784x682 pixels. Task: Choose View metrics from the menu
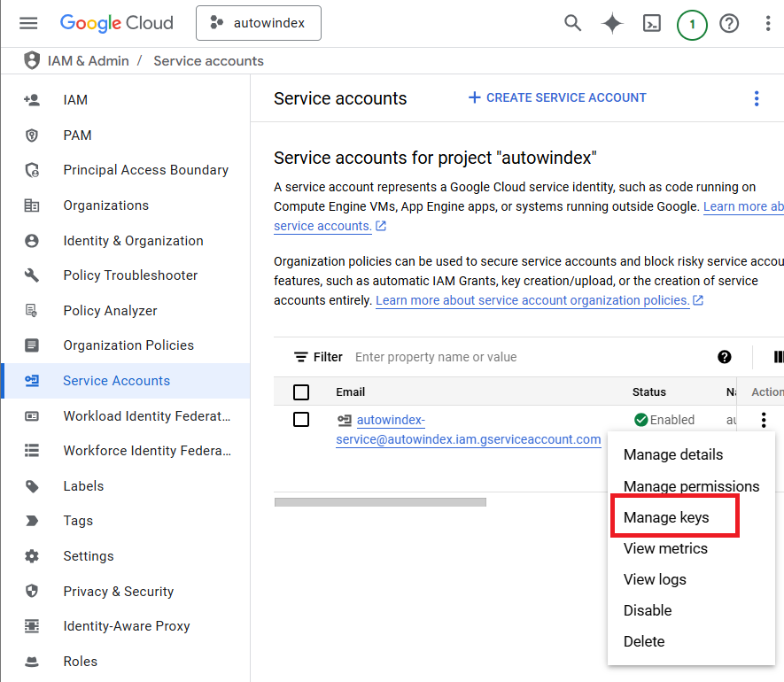692,548
